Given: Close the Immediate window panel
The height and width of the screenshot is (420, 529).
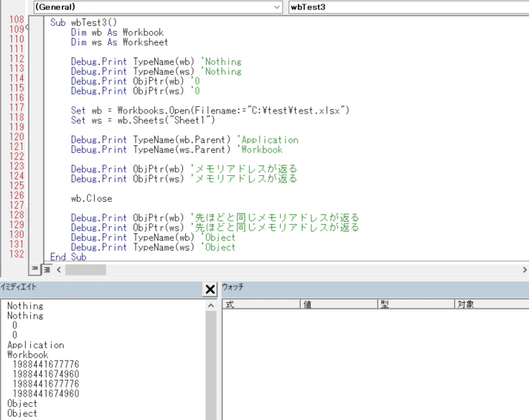Looking at the screenshot, I should pos(210,289).
